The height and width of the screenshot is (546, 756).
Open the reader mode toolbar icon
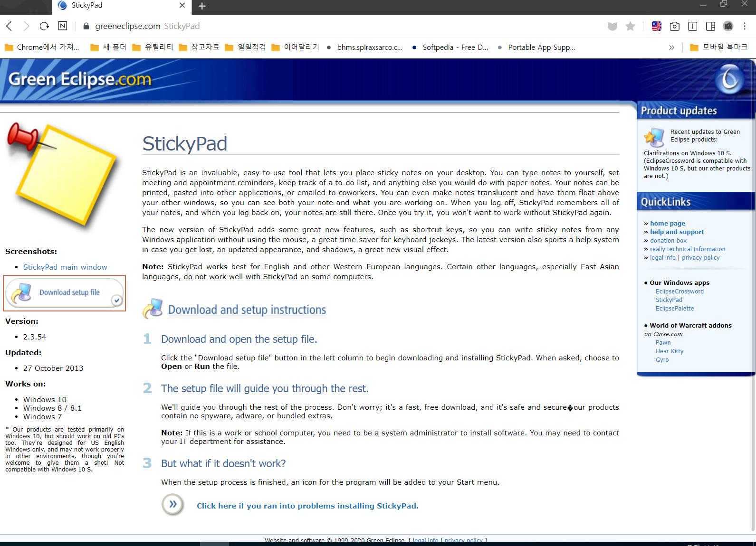[693, 26]
